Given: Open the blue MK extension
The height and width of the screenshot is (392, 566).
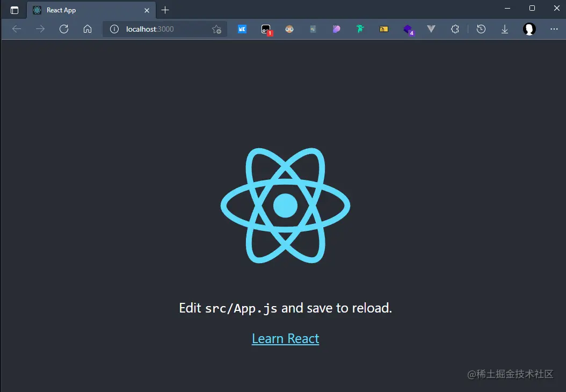Looking at the screenshot, I should tap(242, 29).
